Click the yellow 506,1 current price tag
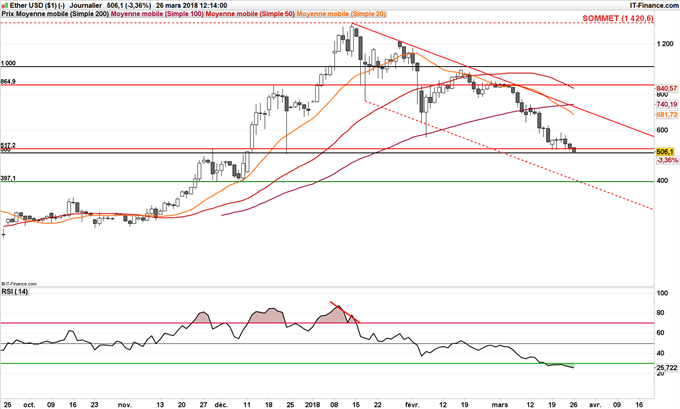 [x=665, y=152]
